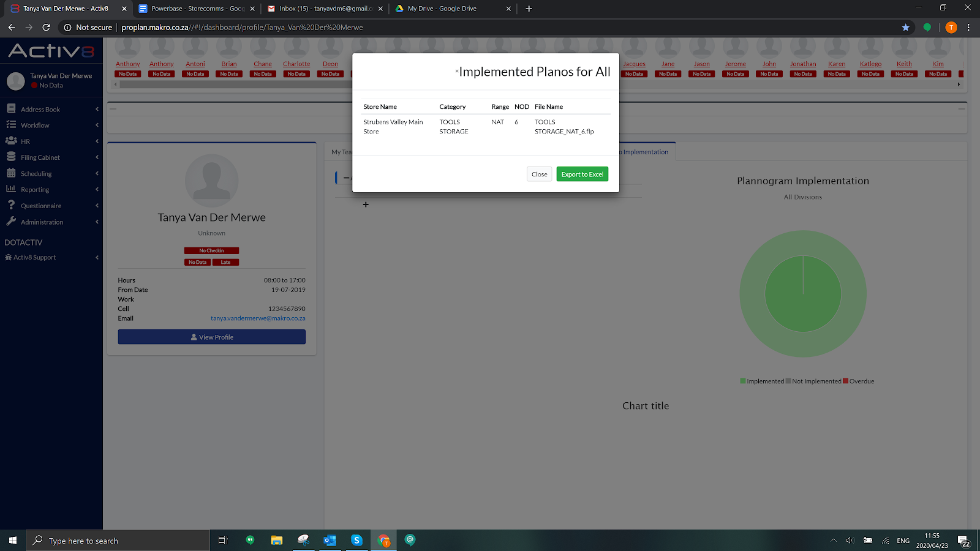Click the Close button in the dialog
This screenshot has height=551, width=980.
pyautogui.click(x=540, y=174)
